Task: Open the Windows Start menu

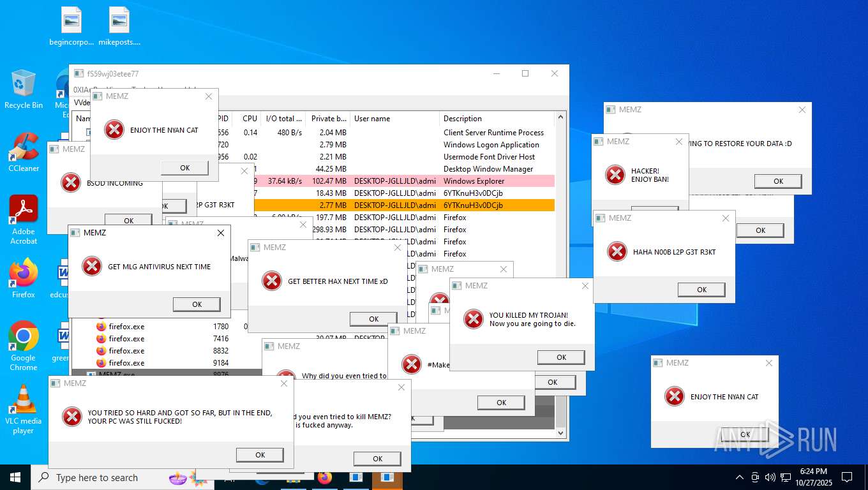Action: tap(15, 477)
